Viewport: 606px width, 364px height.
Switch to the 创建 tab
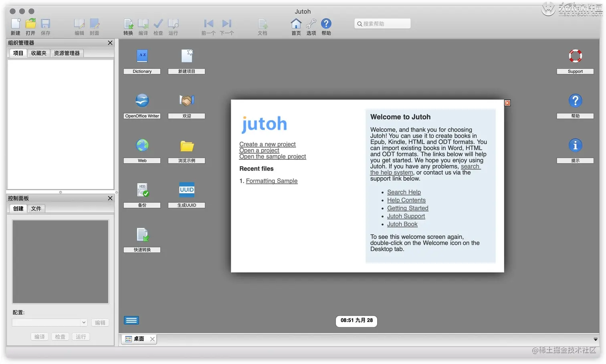(18, 208)
